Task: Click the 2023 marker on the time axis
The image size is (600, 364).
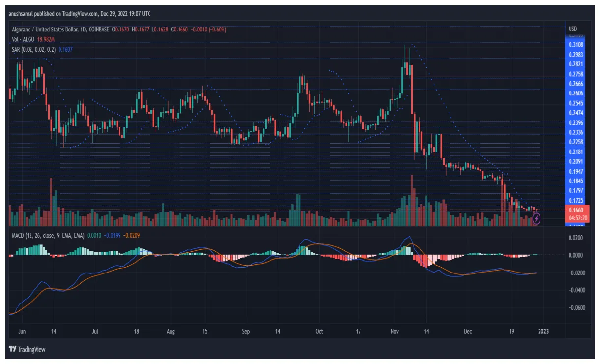Action: tap(543, 332)
